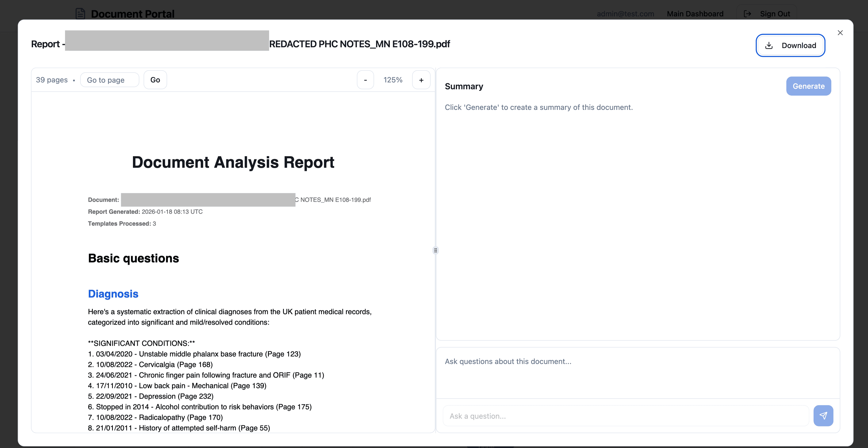Image resolution: width=868 pixels, height=448 pixels.
Task: Click the Go to page input
Action: (x=109, y=80)
